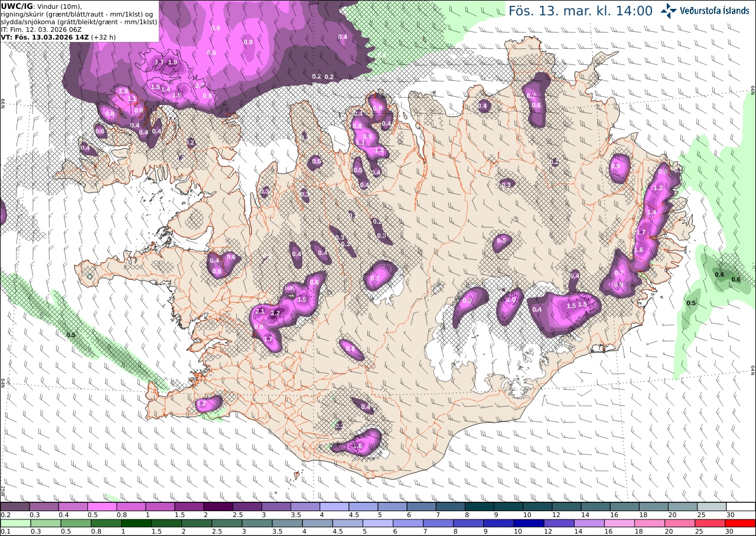
Task: Click the 'slydda/snjókoma' legend description line
Action: tap(79, 21)
